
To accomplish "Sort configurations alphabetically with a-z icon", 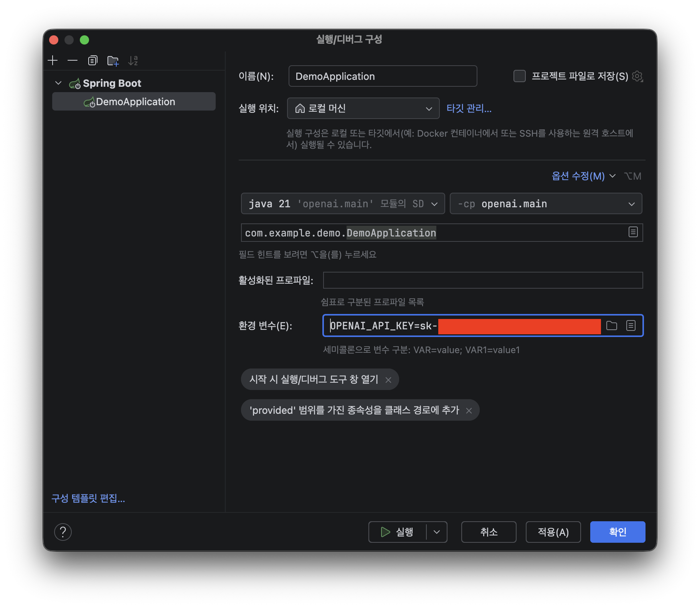I will [x=133, y=61].
